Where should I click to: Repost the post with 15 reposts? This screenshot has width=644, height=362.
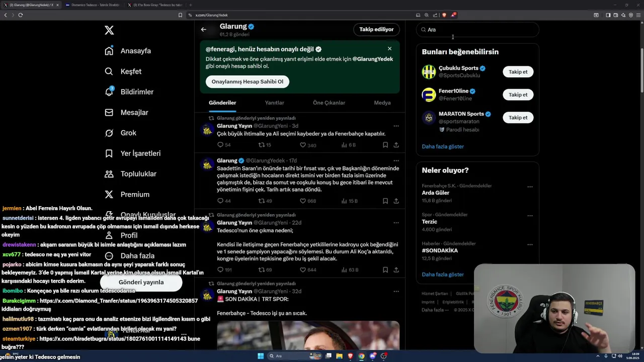click(x=265, y=145)
